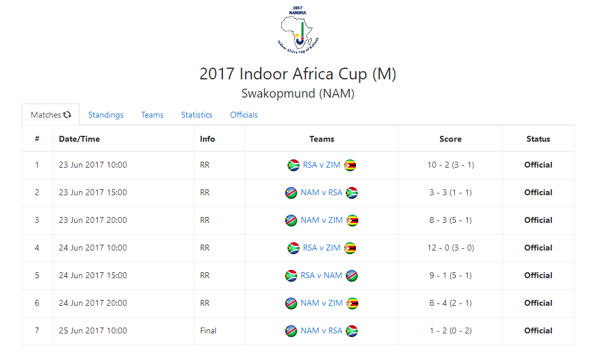
Task: Click South Africa flag in Final match row
Action: point(352,330)
